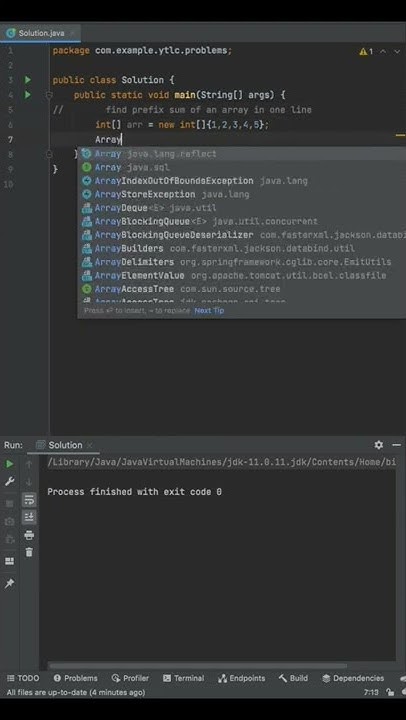Image resolution: width=406 pixels, height=720 pixels.
Task: Close the Solution run tab
Action: pyautogui.click(x=90, y=445)
